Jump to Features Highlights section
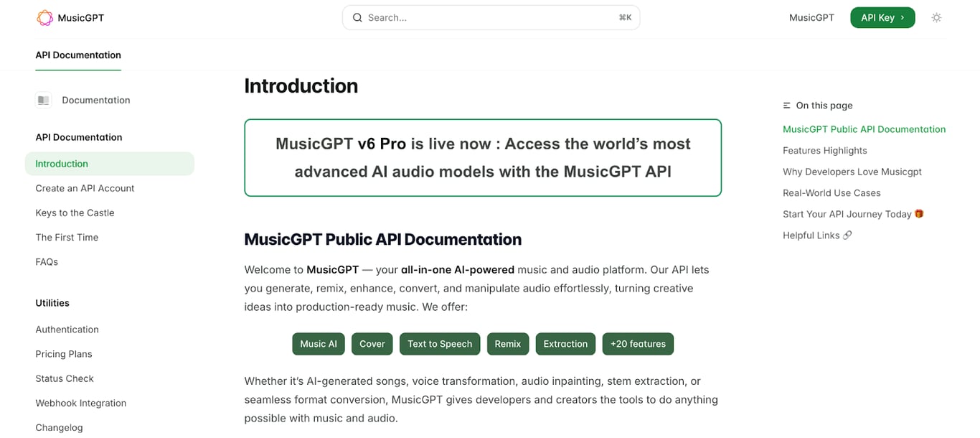 [824, 150]
